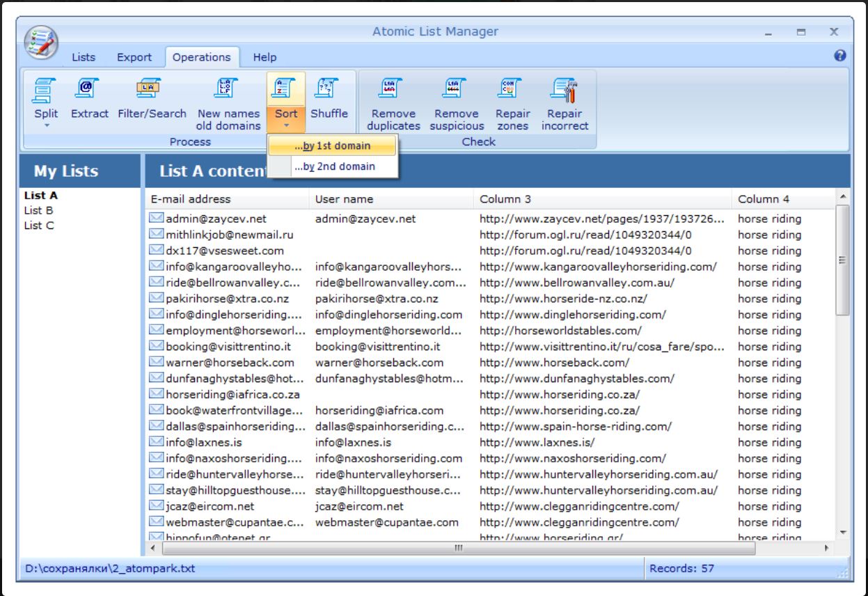
Task: Click envelope icon beside dallas@spainhorseriding...
Action: click(x=157, y=426)
